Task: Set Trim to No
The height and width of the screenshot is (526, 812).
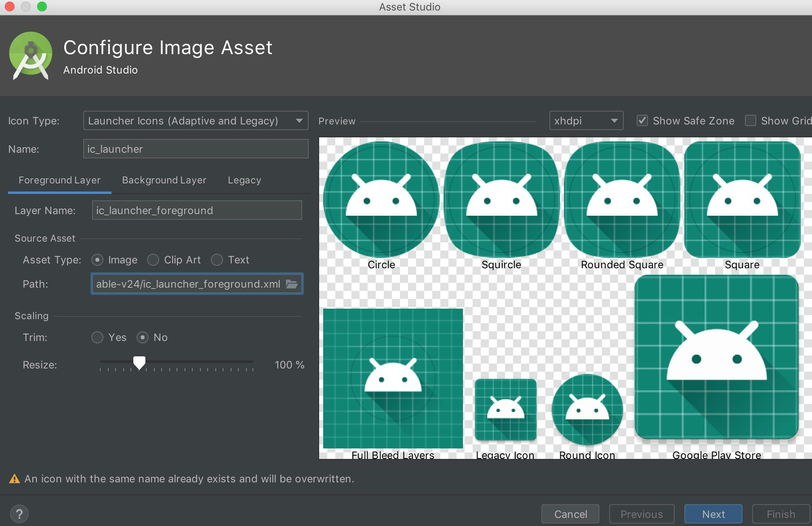Action: 143,337
